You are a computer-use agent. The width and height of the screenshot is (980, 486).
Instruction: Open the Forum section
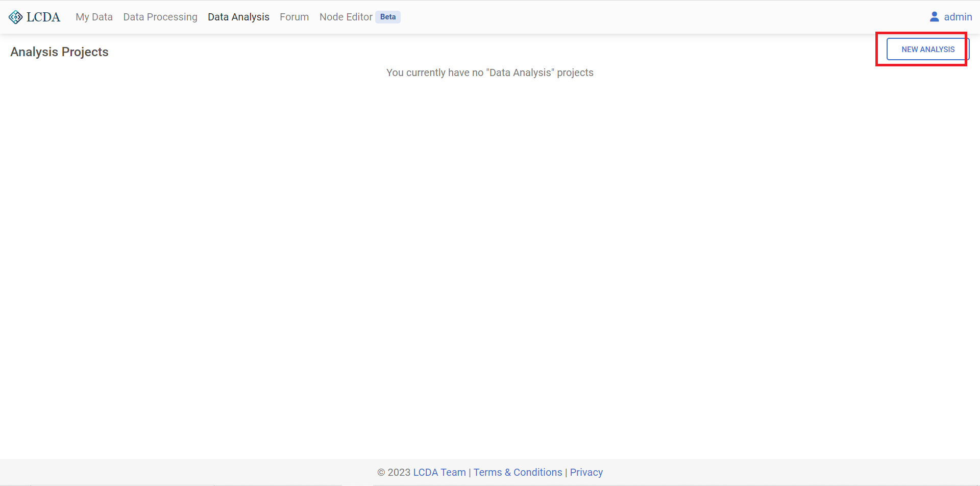click(x=294, y=17)
